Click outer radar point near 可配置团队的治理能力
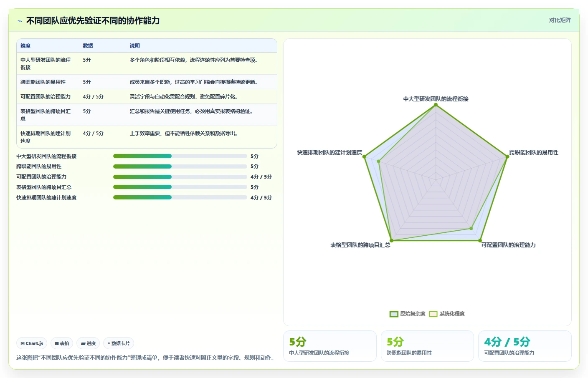The height and width of the screenshot is (378, 588). coord(480,240)
